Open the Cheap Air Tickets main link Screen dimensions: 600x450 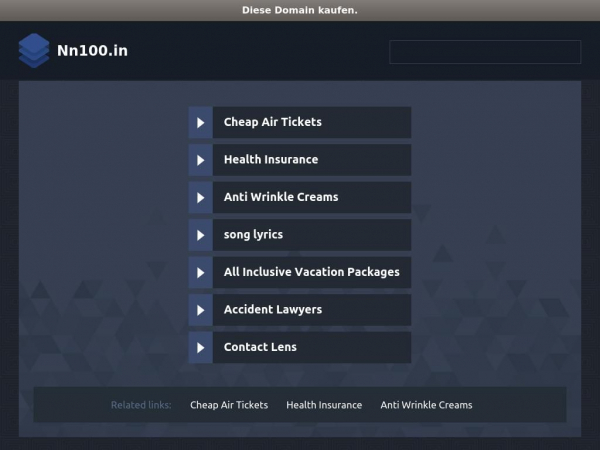coord(273,122)
